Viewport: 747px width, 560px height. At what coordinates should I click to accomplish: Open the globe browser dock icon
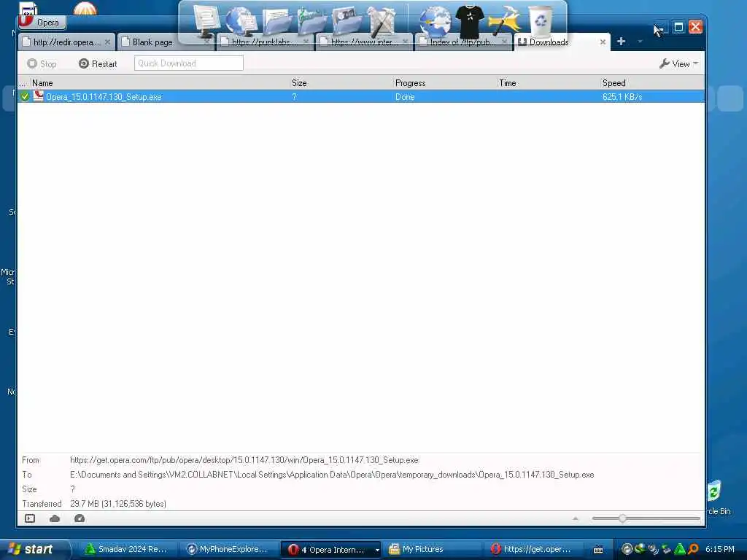pos(435,22)
